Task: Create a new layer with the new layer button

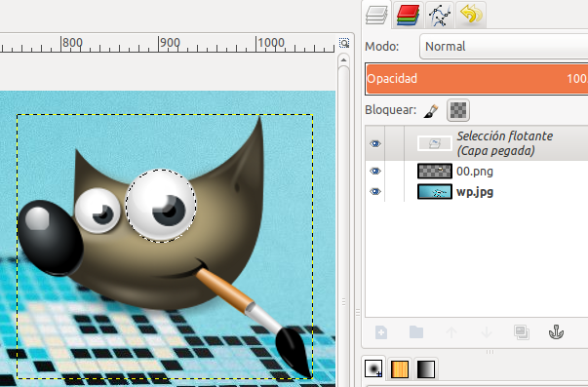Action: pyautogui.click(x=381, y=332)
